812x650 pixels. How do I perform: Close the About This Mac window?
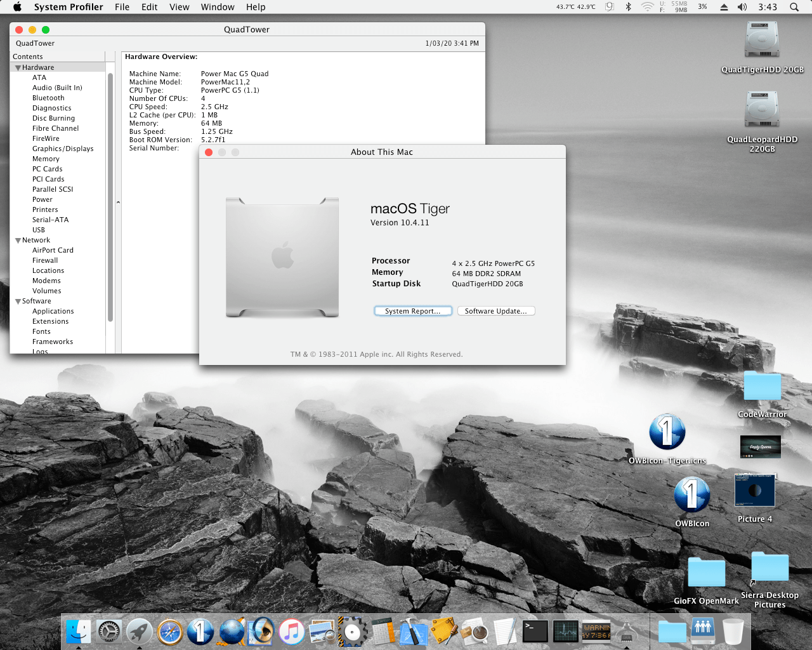pos(209,152)
